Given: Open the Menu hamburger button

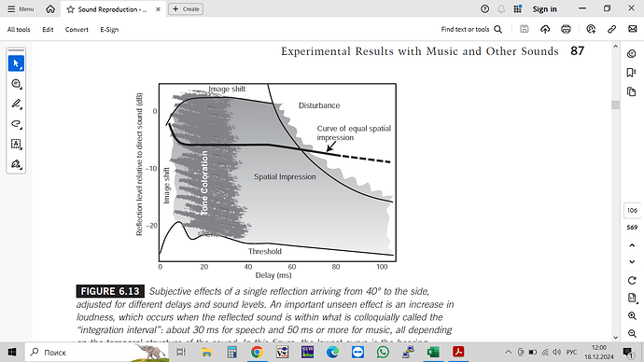Looking at the screenshot, I should point(21,9).
